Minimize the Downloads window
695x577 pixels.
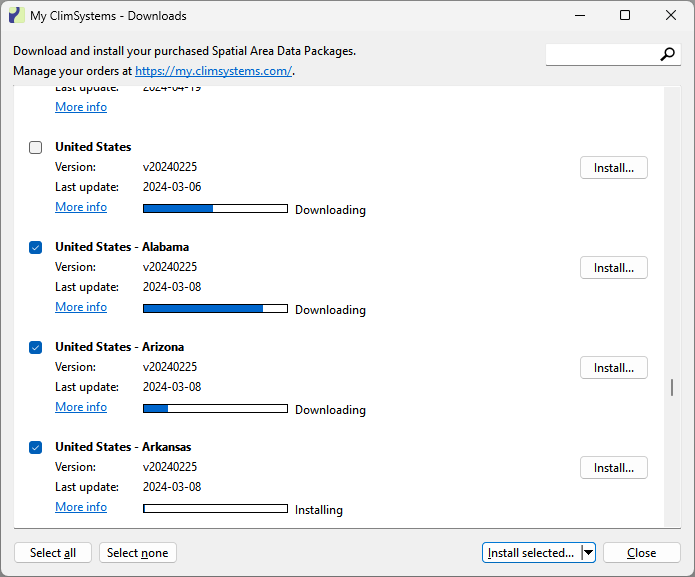click(580, 15)
